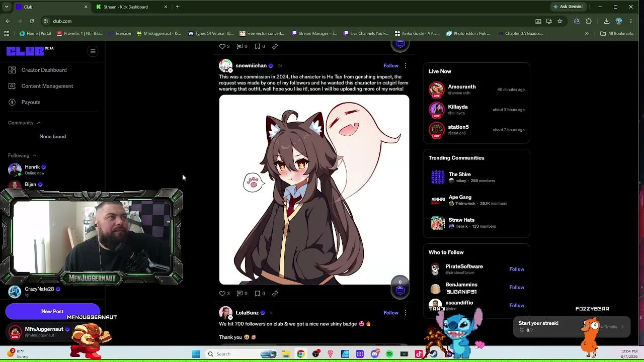Like the snowniichan post via heart icon
Screen dimensions: 644x362
pyautogui.click(x=222, y=293)
